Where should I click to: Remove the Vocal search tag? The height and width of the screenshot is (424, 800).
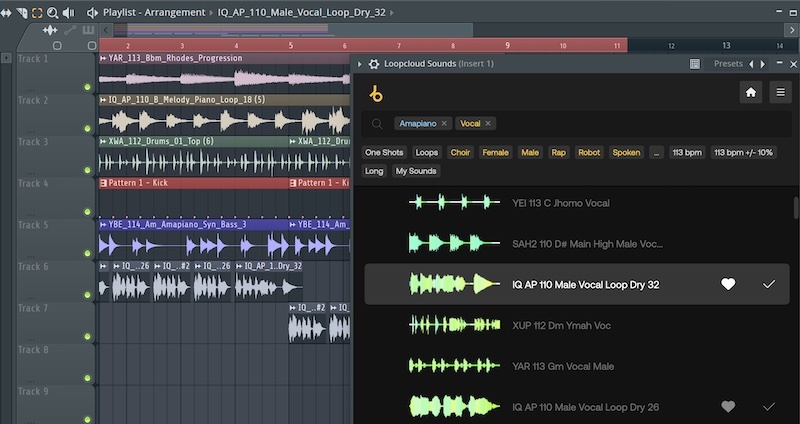pos(488,123)
